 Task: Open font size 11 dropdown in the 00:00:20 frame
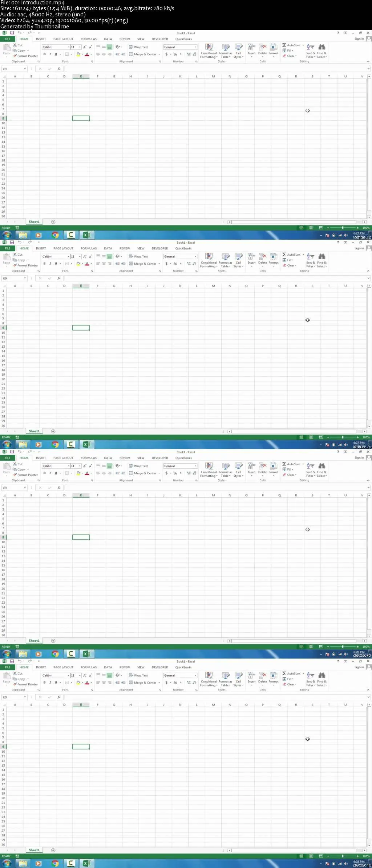[x=80, y=257]
